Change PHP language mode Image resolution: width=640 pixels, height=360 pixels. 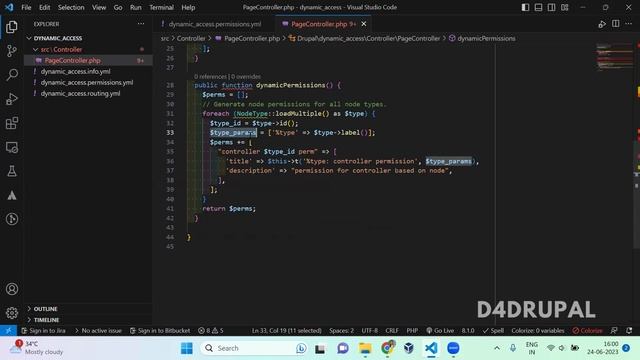(412, 331)
